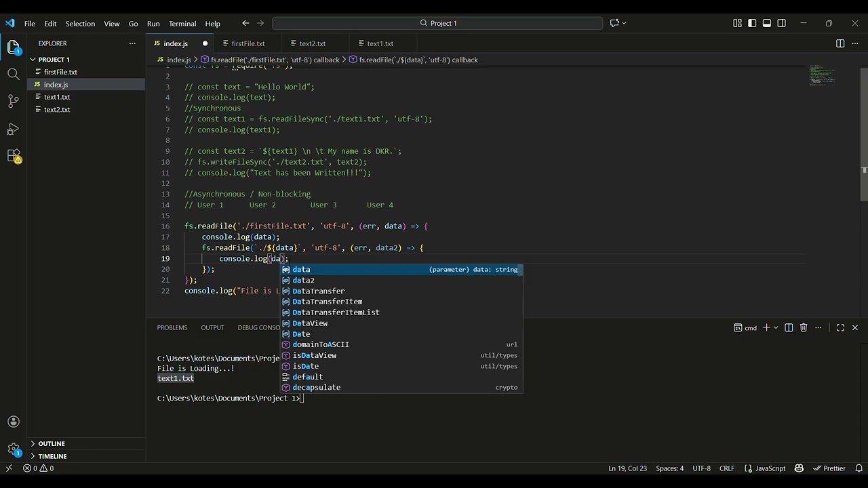The height and width of the screenshot is (488, 868).
Task: Choose the DataTransfer autocomplete suggestion
Action: pos(401,291)
